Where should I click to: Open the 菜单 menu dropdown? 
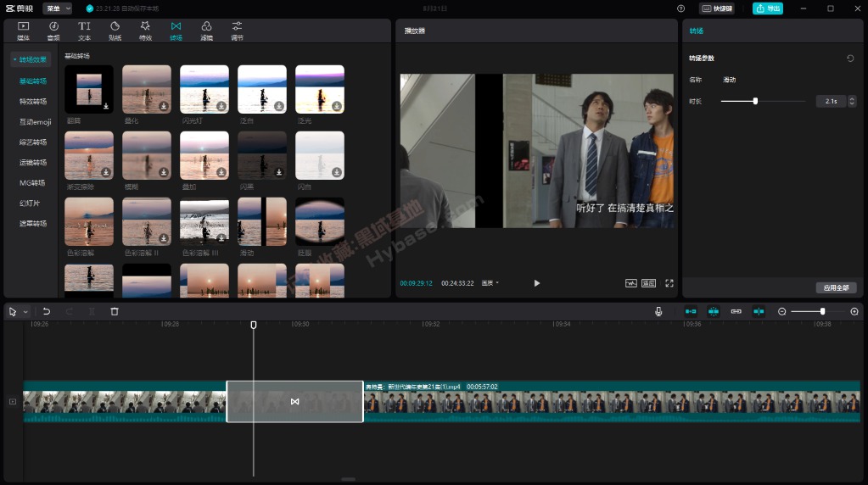[58, 8]
